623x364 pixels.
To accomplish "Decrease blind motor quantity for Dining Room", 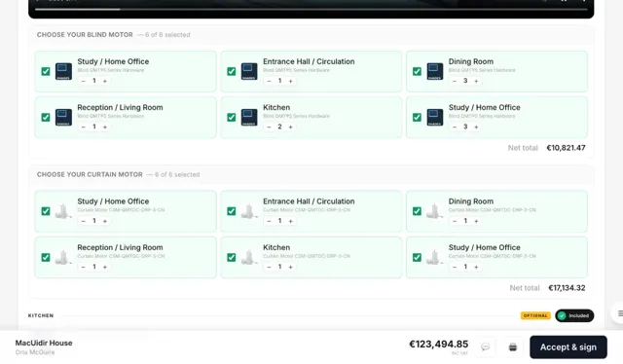I will 455,81.
